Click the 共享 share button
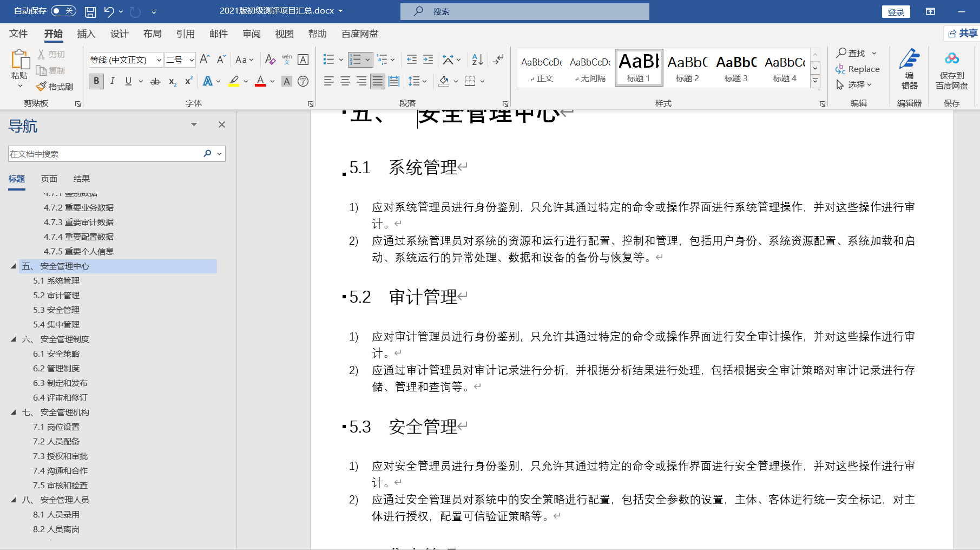This screenshot has width=980, height=550. tap(963, 34)
